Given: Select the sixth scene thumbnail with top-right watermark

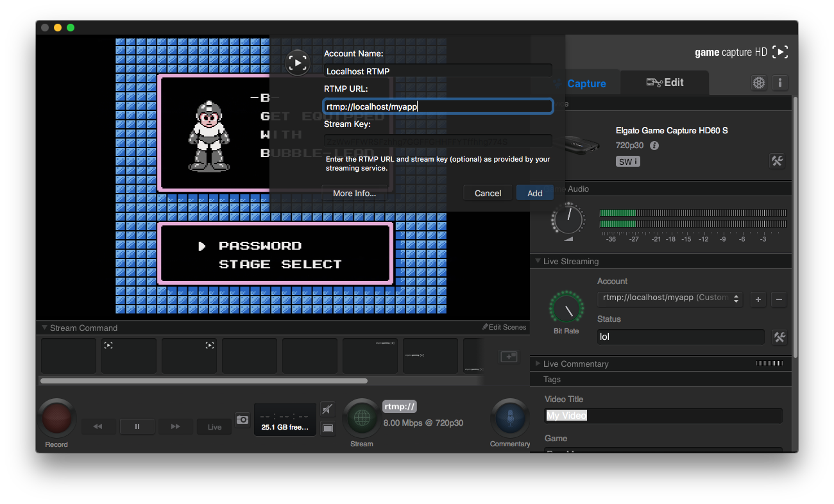Looking at the screenshot, I should pyautogui.click(x=370, y=356).
